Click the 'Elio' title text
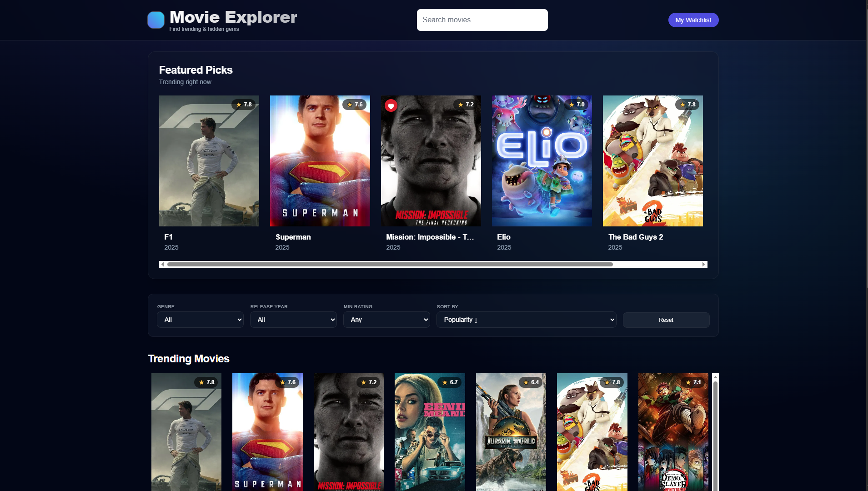 [x=504, y=237]
